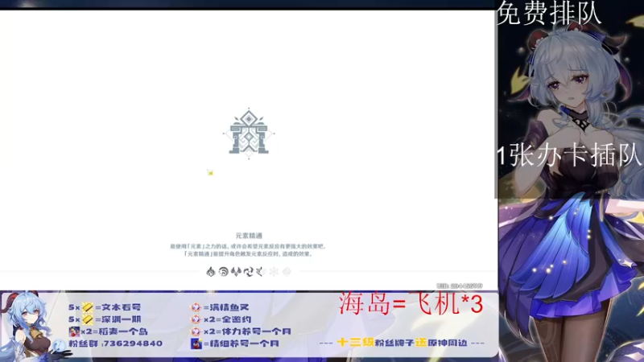
Task: Click the domain gate emblem in center
Action: tap(249, 134)
